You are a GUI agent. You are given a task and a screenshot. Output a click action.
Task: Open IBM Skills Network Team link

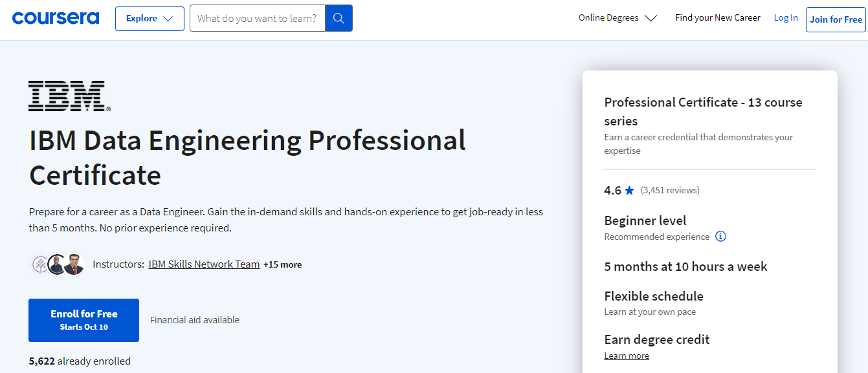pyautogui.click(x=204, y=264)
